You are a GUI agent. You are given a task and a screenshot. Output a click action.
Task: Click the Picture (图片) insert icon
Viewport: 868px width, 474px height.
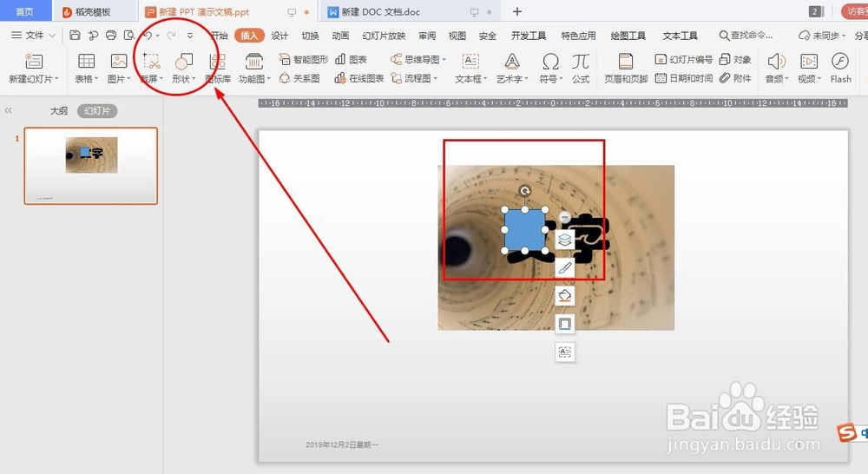(x=118, y=61)
